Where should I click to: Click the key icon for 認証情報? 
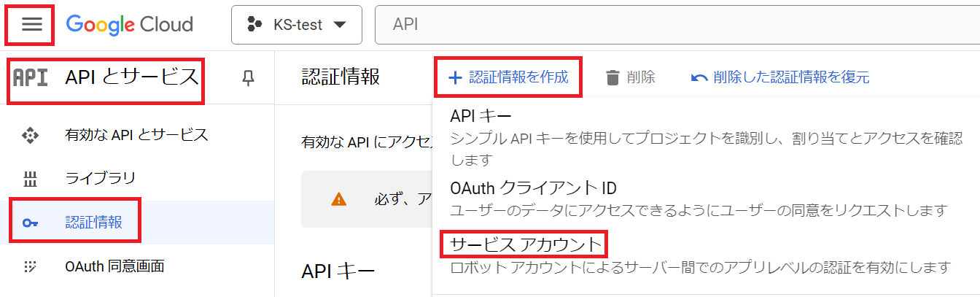point(30,223)
